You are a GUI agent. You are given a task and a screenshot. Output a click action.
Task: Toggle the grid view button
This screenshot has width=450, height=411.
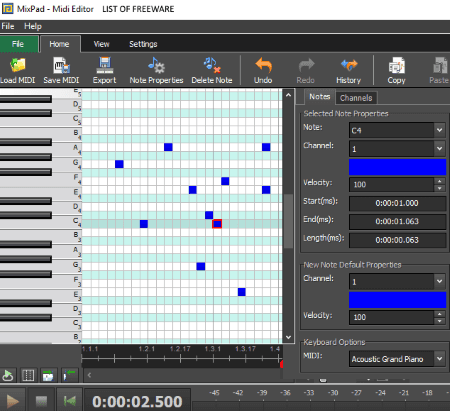(28, 375)
